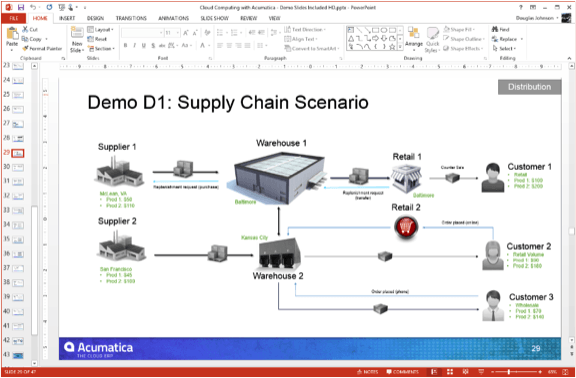Click the New Slide icon
Image resolution: width=576 pixels, height=378 pixels.
pos(77,33)
